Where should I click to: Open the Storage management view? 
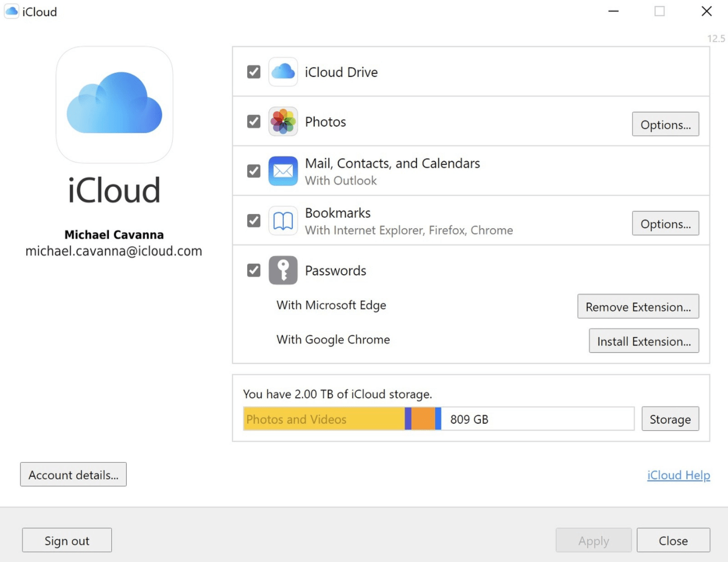pyautogui.click(x=670, y=419)
